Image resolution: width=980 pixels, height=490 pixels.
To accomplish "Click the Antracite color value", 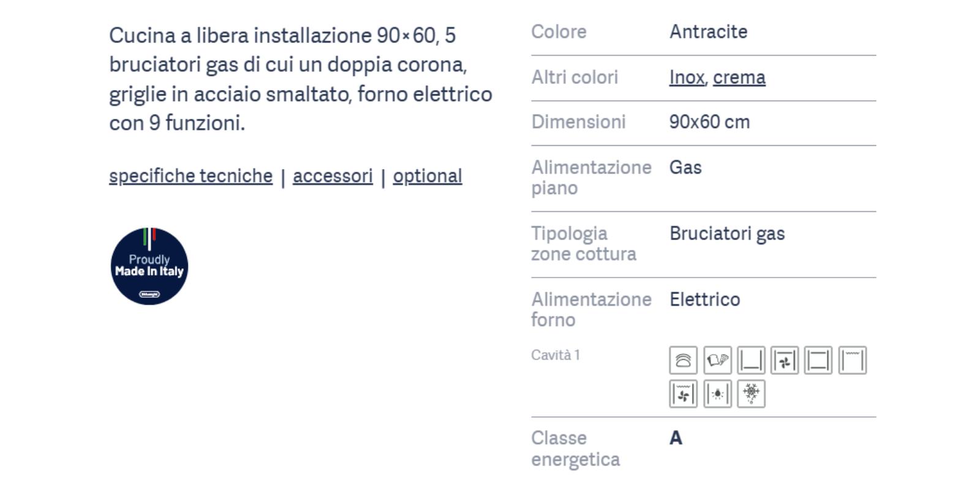I will pyautogui.click(x=708, y=32).
